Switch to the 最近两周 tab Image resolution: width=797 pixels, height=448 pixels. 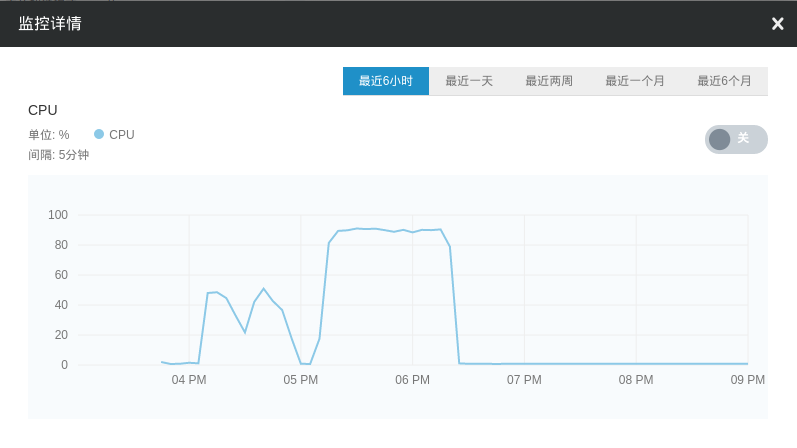tap(549, 81)
